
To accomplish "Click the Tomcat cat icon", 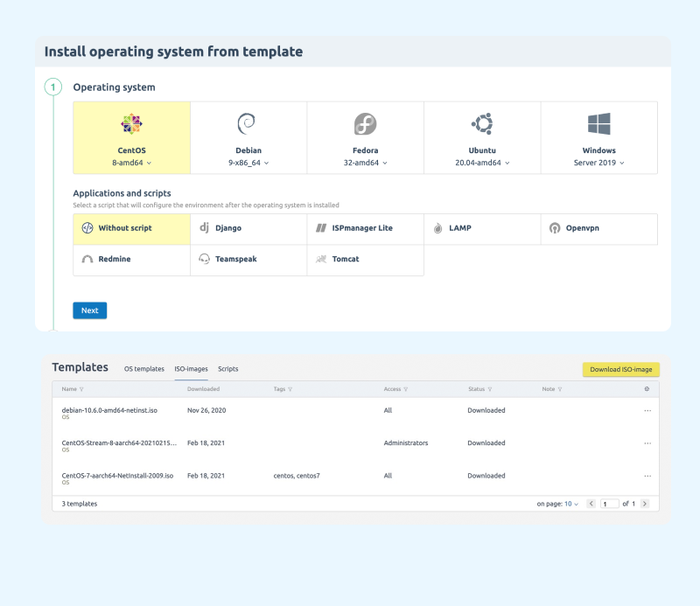I will tap(321, 259).
